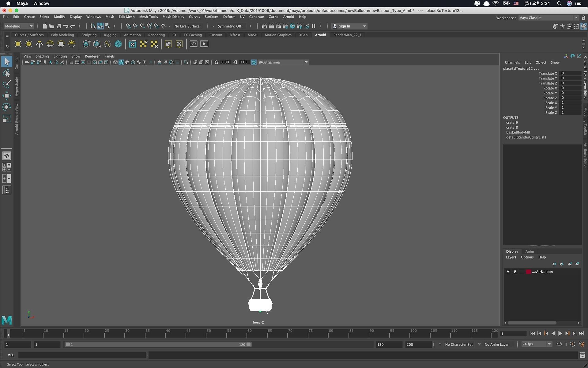The height and width of the screenshot is (368, 588).
Task: Select the crater9 output node
Action: [x=512, y=123]
